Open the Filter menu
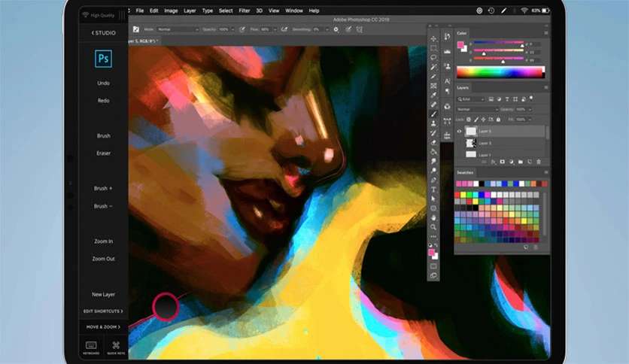This screenshot has width=629, height=364. (x=245, y=11)
